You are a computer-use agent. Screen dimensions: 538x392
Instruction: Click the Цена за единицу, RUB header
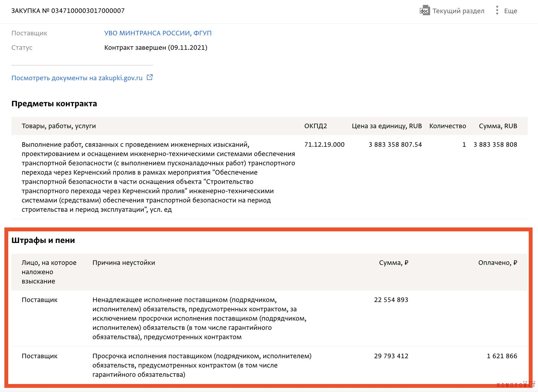point(387,126)
